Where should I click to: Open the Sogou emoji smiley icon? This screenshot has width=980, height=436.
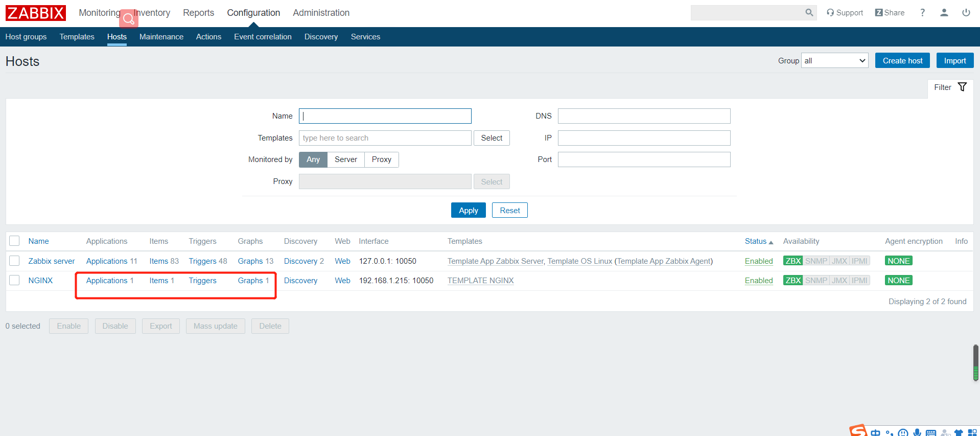(903, 432)
